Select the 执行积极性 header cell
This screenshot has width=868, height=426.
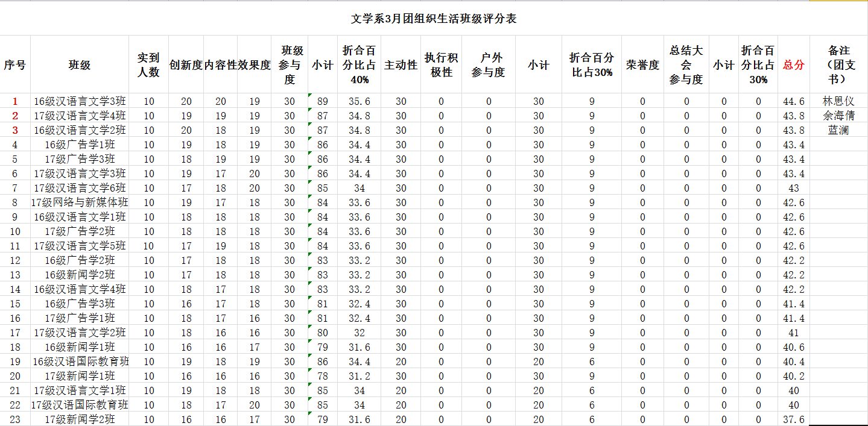441,65
